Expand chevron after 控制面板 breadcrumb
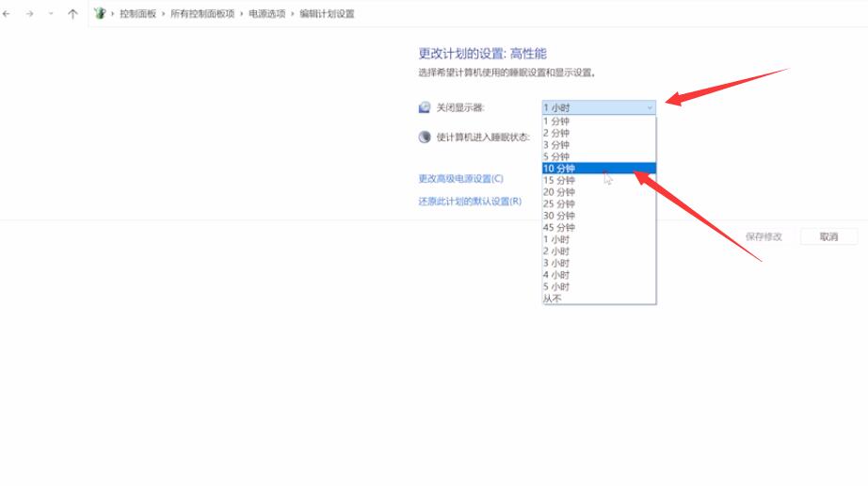Viewport: 868px width, 486px height. tap(163, 14)
